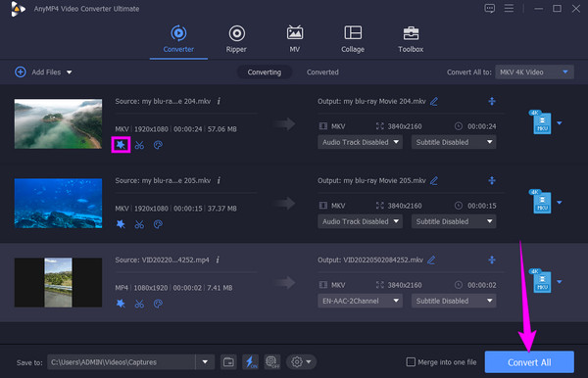Open enhance palette icon for VID2022 mp4 file

coord(158,304)
